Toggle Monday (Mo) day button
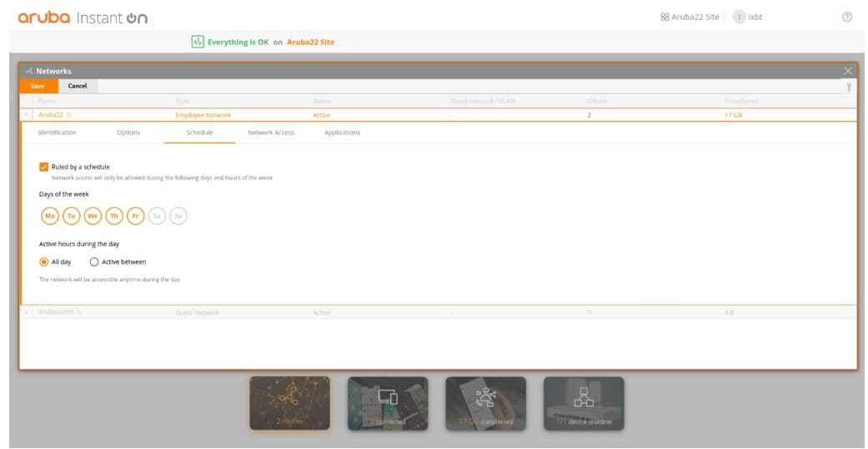 (x=50, y=215)
